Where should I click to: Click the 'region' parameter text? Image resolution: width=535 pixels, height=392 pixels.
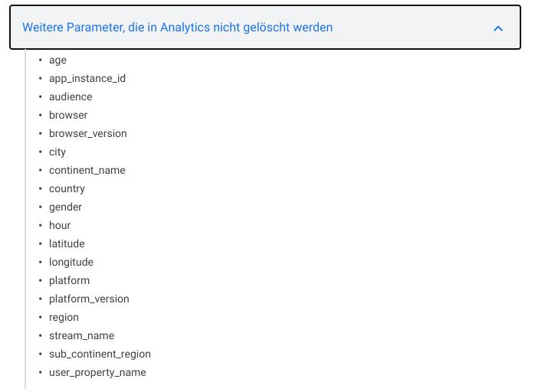(64, 317)
